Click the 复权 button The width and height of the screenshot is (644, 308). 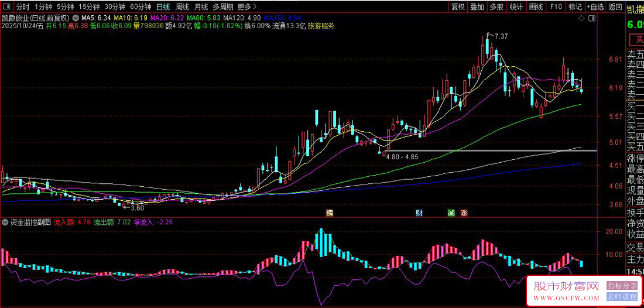(x=458, y=7)
